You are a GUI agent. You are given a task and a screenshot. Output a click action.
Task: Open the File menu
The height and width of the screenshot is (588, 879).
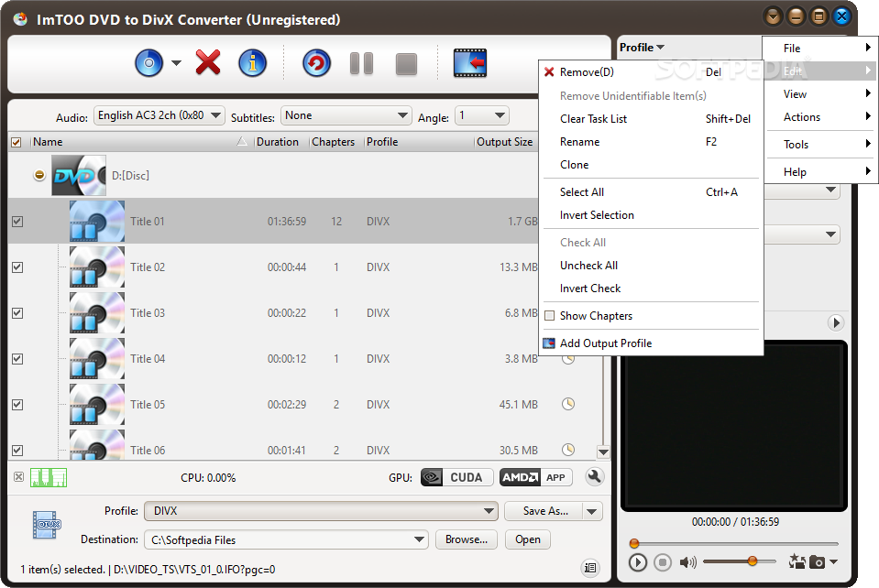click(820, 49)
